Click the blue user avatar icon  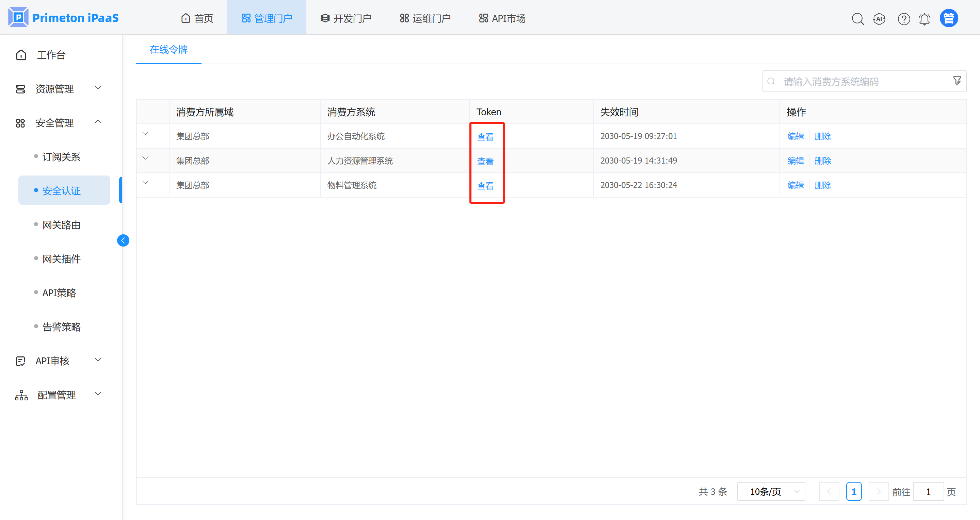coord(949,18)
